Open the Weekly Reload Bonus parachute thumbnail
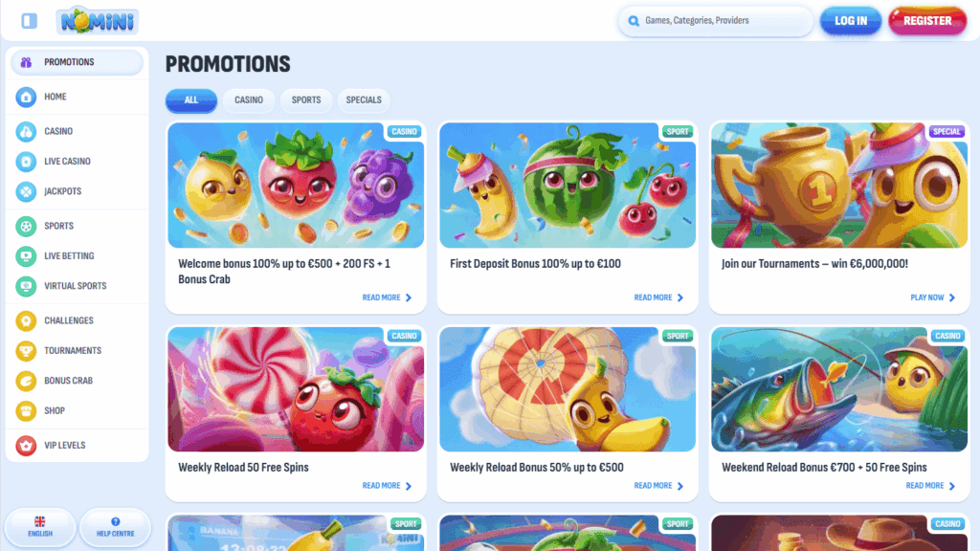Screen dimensions: 980x551 568,389
